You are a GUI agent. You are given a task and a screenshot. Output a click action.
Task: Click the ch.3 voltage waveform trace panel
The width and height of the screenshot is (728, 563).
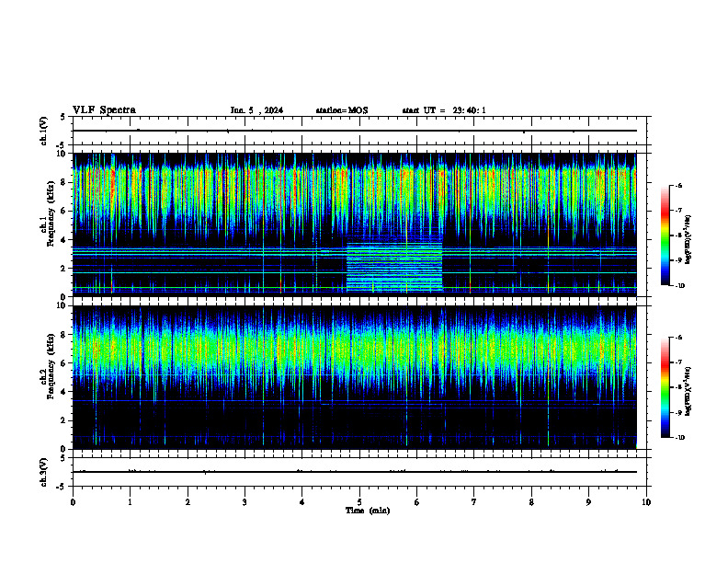click(x=359, y=472)
